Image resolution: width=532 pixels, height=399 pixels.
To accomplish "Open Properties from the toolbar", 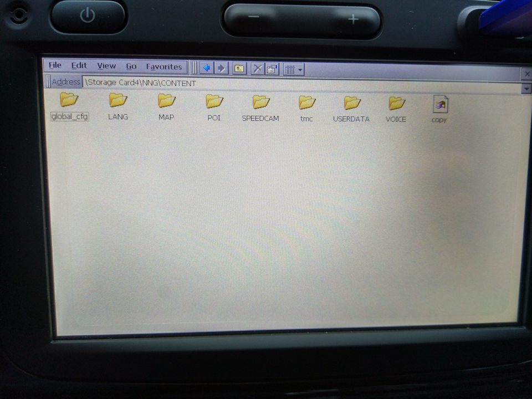I will click(x=272, y=69).
